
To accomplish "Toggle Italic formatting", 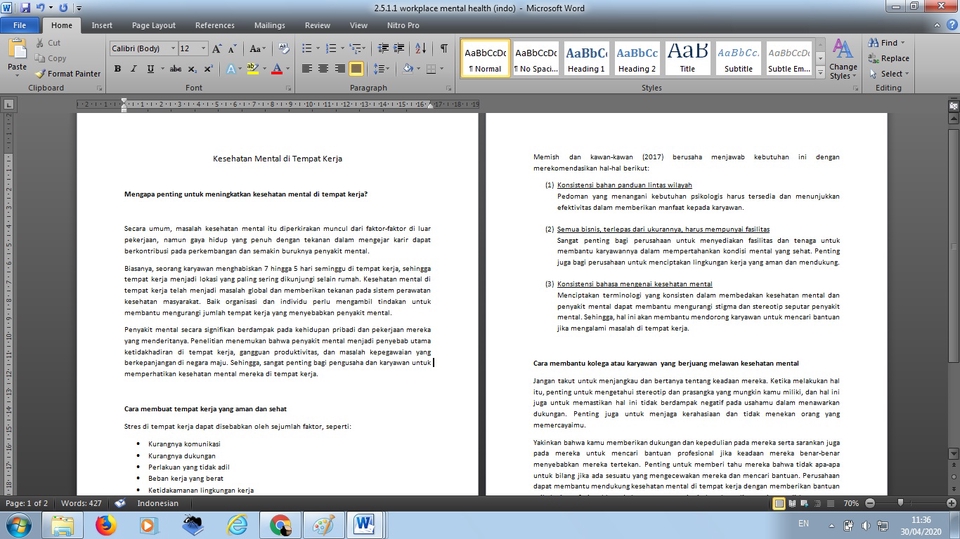I will point(133,69).
